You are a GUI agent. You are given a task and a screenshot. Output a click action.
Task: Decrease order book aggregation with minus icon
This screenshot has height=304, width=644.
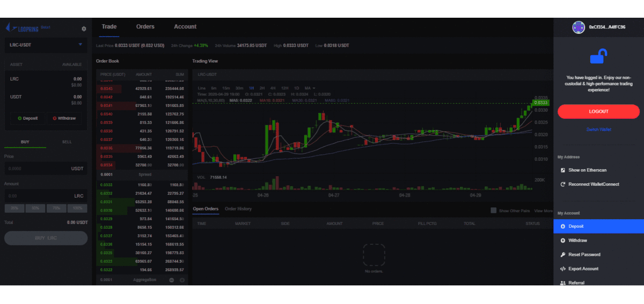tap(172, 280)
